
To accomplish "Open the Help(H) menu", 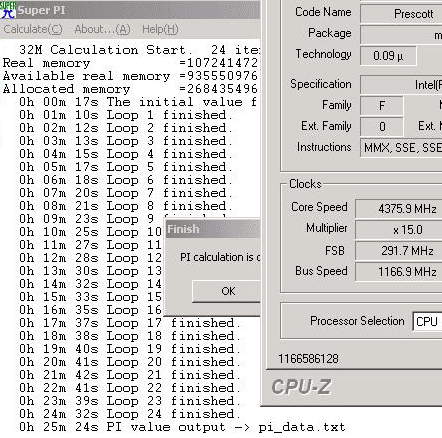I will coord(160,29).
